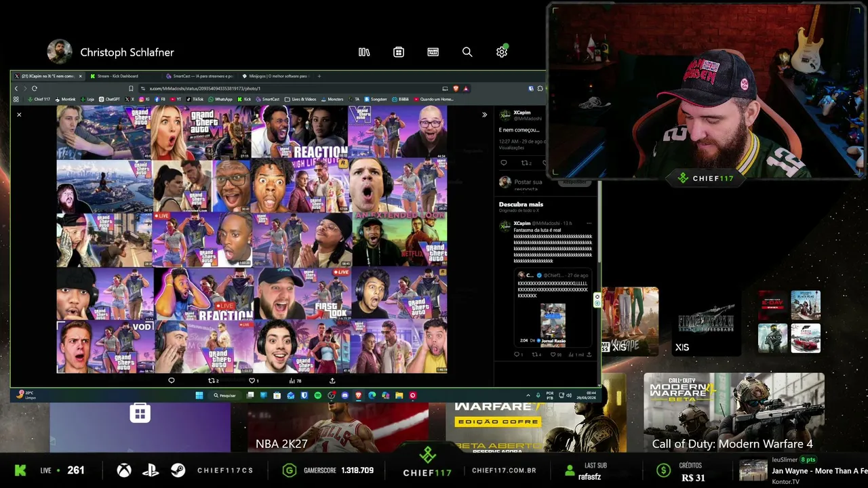This screenshot has width=868, height=488.
Task: Open Brave Shields lion icon
Action: point(456,88)
